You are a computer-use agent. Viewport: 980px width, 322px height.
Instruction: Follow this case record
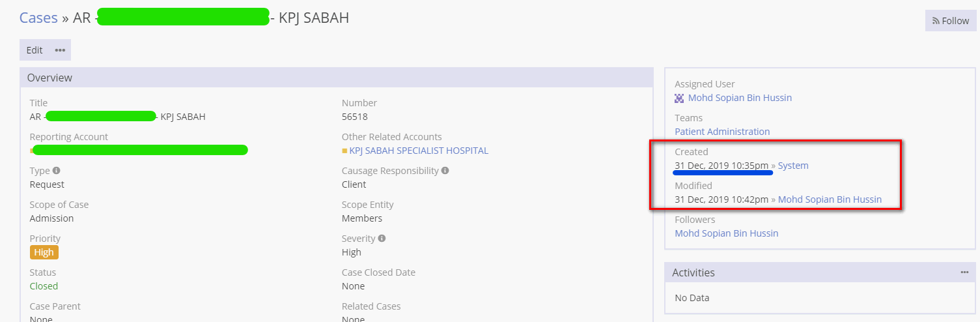pos(951,21)
